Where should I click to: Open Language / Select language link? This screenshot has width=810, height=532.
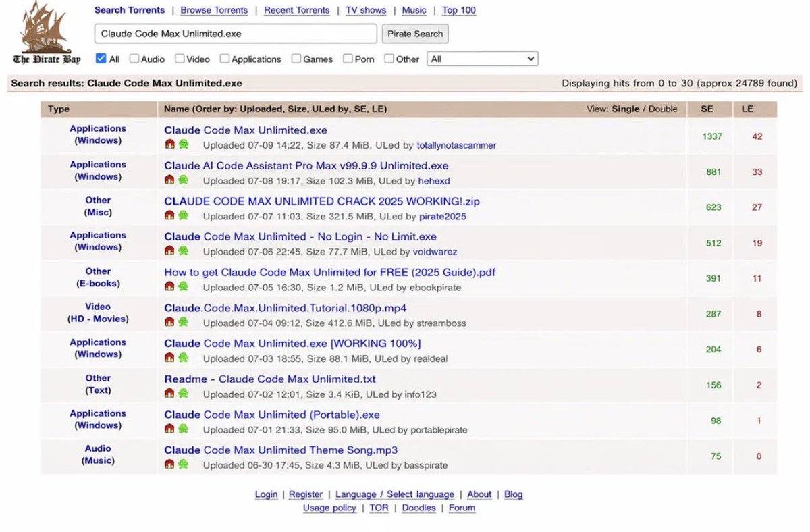click(x=395, y=494)
